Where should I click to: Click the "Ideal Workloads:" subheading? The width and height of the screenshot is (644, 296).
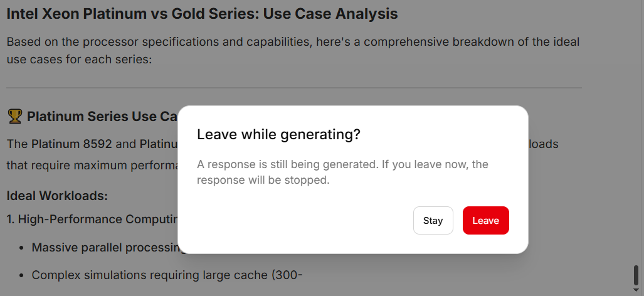[x=57, y=196]
